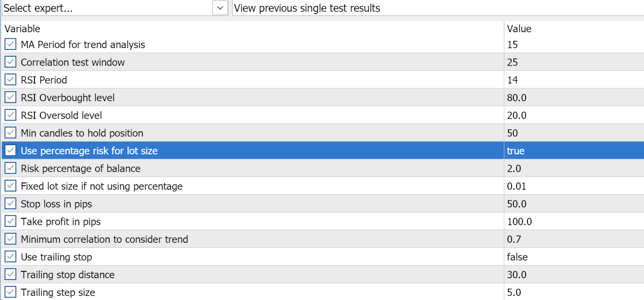Click the Trailing stop distance value 30.0
Image resolution: width=644 pixels, height=300 pixels.
click(517, 275)
